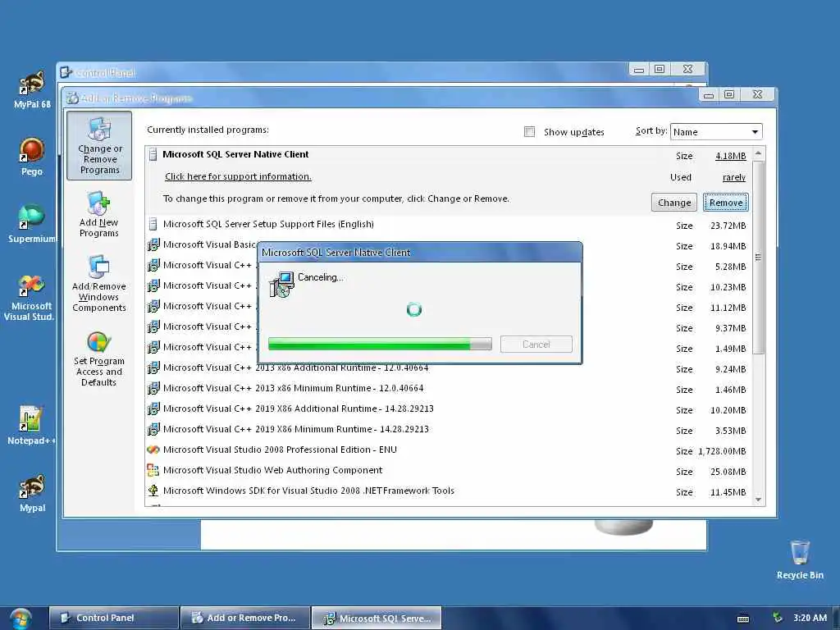Open the Sort by Name dropdown
This screenshot has width=840, height=630.
pos(715,132)
